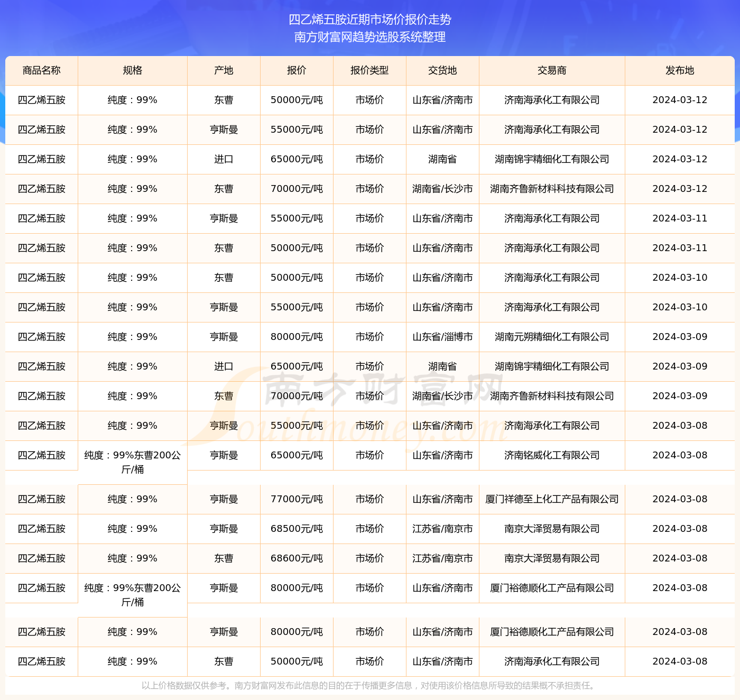740x700 pixels.
Task: Click 山东省/淄博市 delivery location cell
Action: [x=443, y=337]
